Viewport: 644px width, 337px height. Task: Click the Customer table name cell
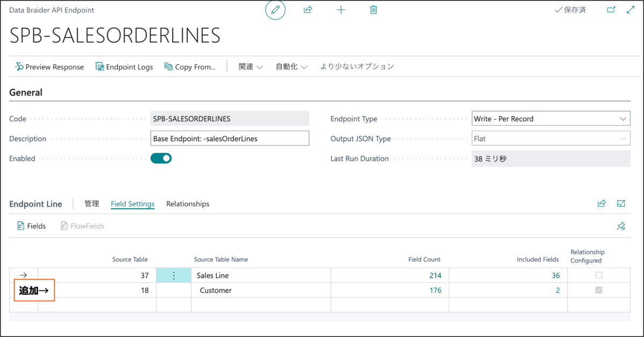[x=261, y=290]
